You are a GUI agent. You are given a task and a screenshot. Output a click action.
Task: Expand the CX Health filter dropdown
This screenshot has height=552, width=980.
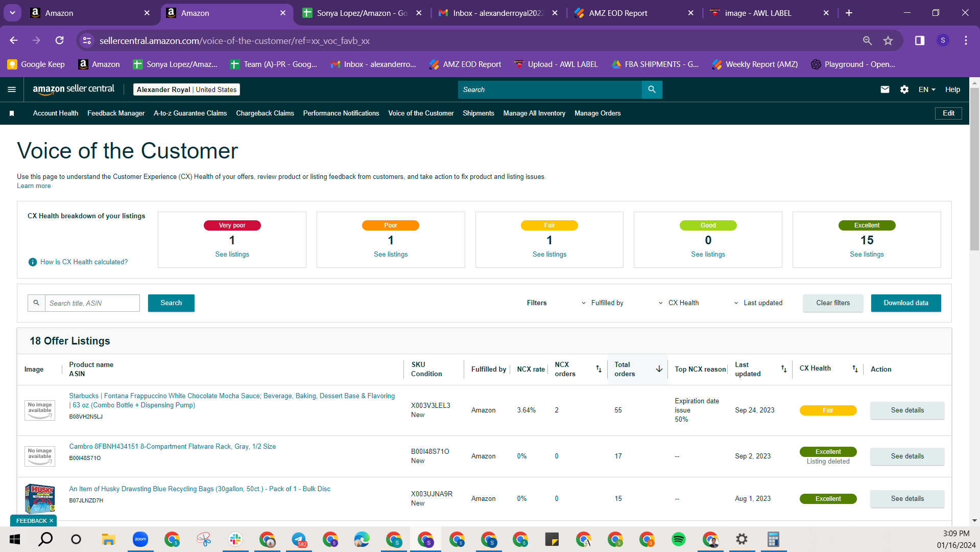pos(679,303)
